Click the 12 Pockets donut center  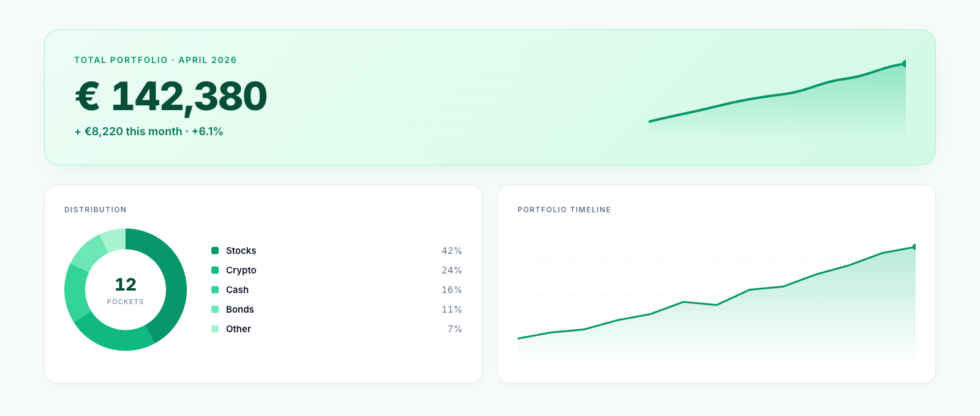126,290
